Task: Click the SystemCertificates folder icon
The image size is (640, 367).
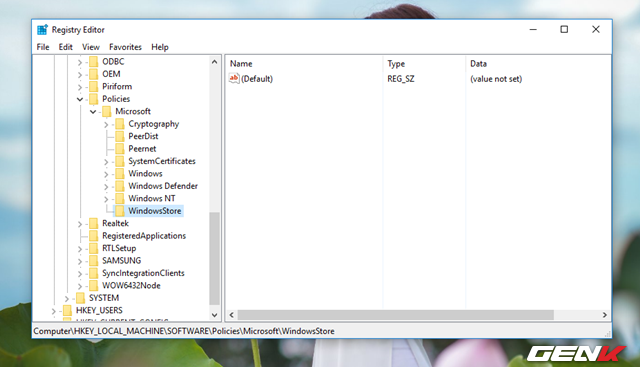Action: coord(120,161)
